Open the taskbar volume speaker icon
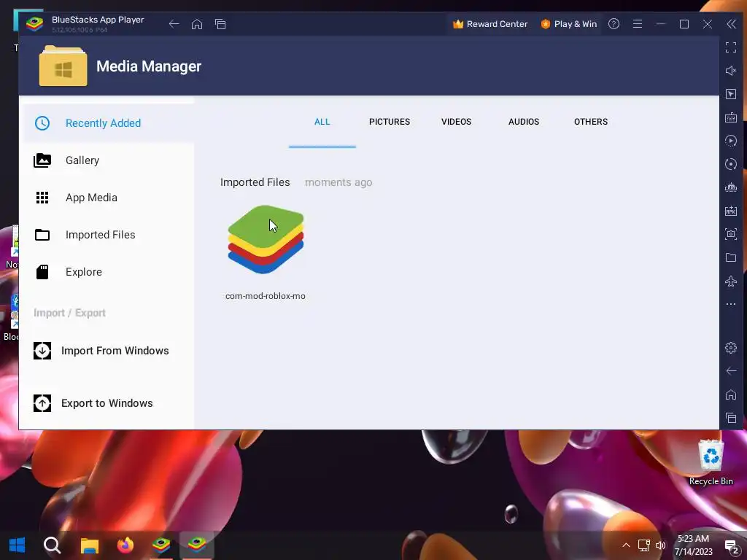Screen dimensions: 747x560 pos(661,545)
